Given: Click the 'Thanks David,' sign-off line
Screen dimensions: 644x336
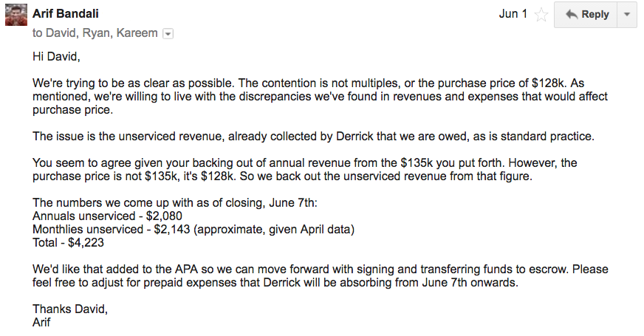Looking at the screenshot, I should [x=70, y=309].
